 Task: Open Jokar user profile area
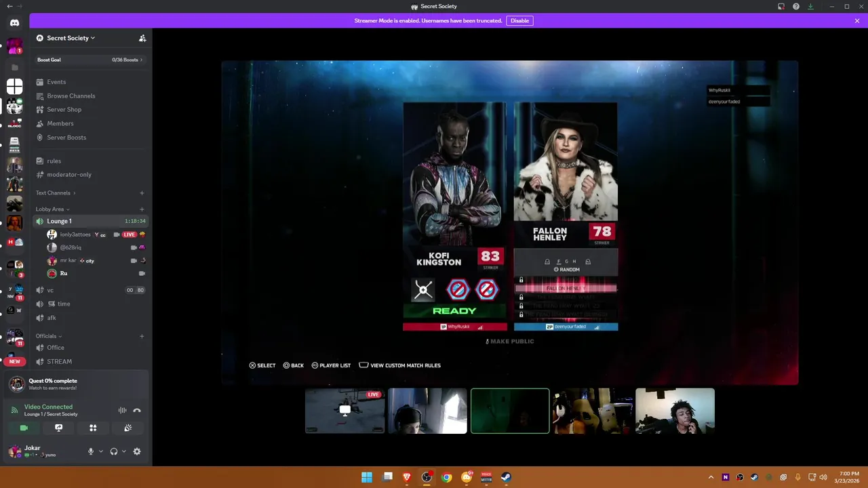pyautogui.click(x=41, y=451)
